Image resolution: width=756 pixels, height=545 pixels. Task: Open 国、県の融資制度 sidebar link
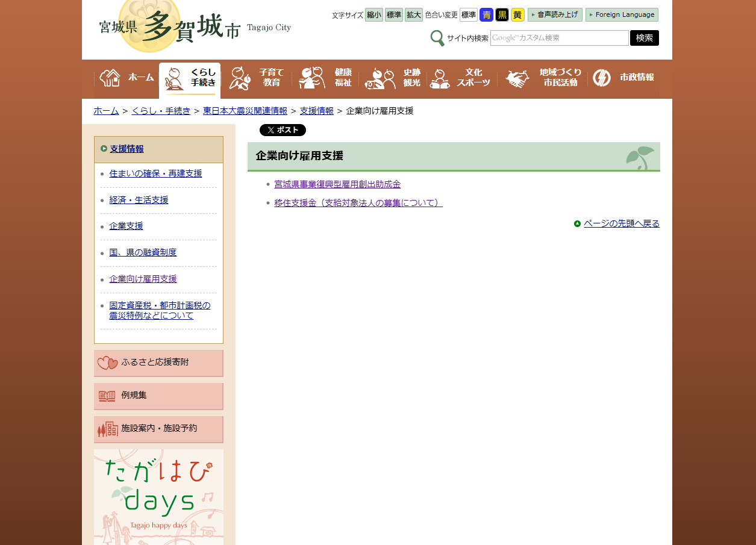[x=143, y=252]
